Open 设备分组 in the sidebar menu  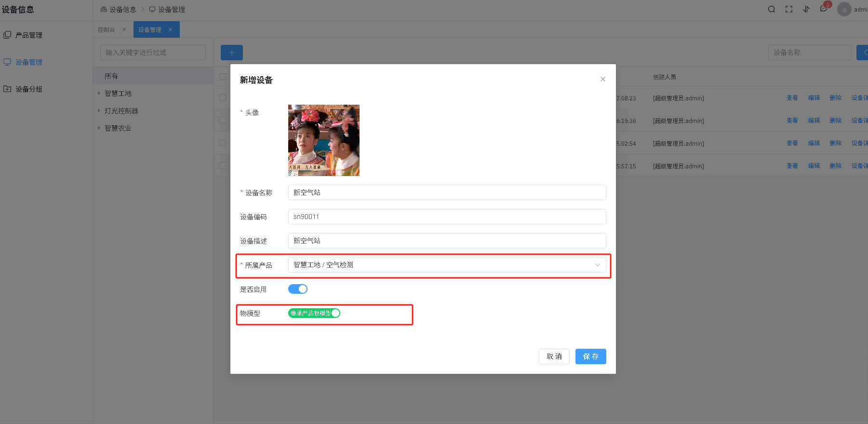point(29,89)
